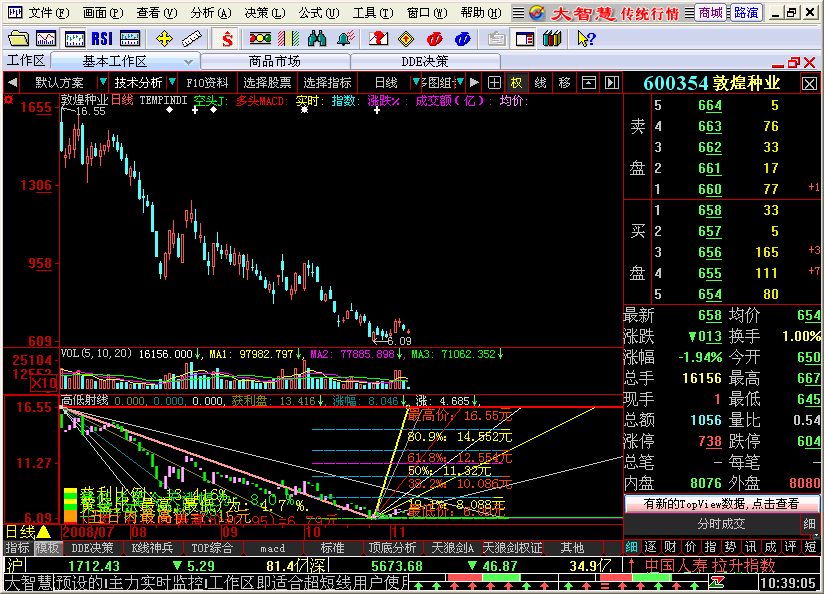
Task: Click the indicator panel icon right of RSI
Action: [130, 38]
